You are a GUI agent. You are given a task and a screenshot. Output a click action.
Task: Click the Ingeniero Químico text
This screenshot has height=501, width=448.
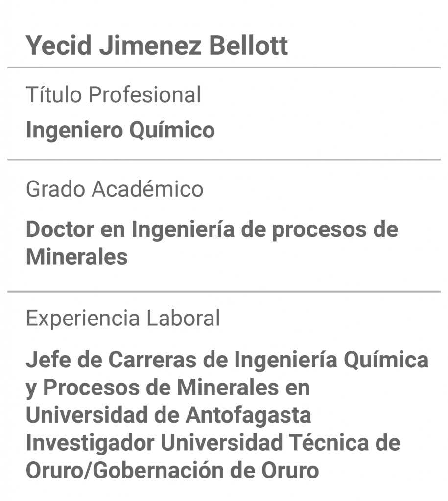click(x=120, y=130)
